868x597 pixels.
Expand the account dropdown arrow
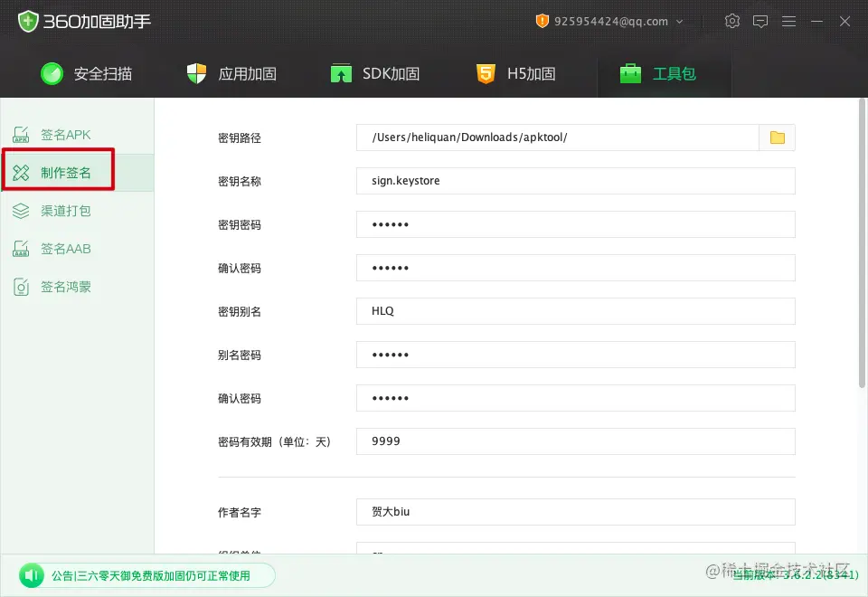[x=680, y=22]
